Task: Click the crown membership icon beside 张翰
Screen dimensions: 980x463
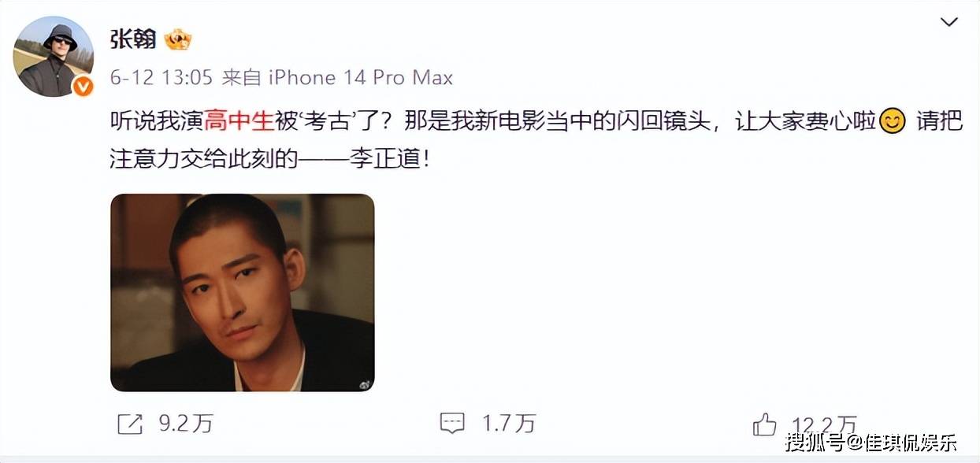Action: 177,39
